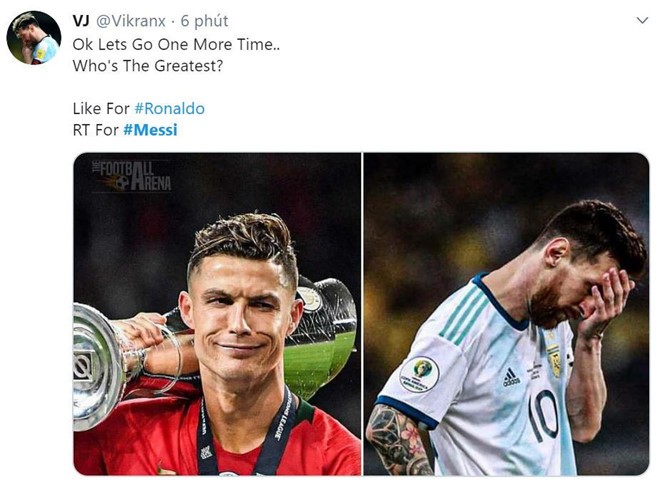Viewport: 660px width, 487px height.
Task: Click The Football Arena watermark logo
Action: click(x=131, y=175)
